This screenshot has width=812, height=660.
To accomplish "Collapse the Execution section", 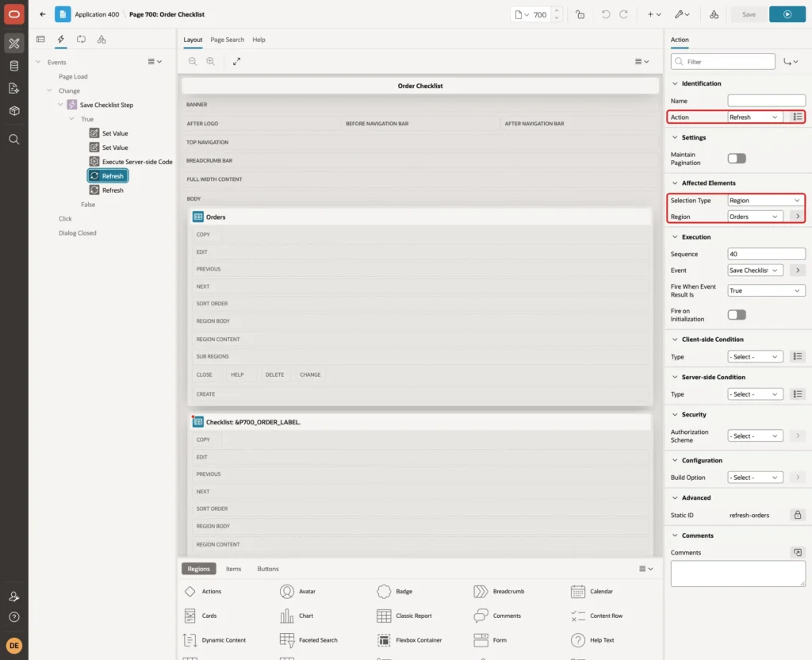I will click(x=675, y=236).
